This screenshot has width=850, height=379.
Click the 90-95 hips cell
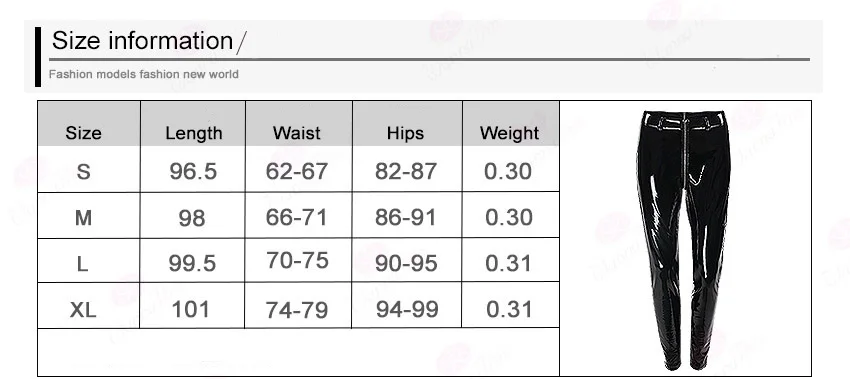[x=406, y=264]
